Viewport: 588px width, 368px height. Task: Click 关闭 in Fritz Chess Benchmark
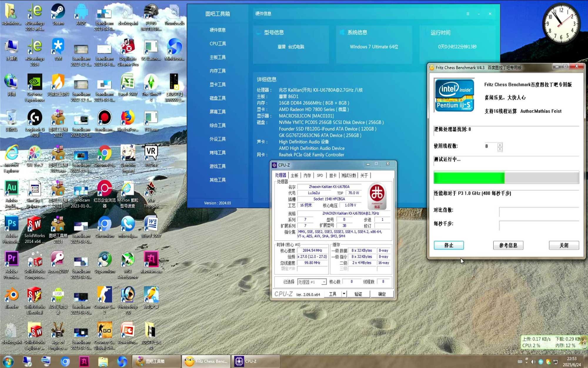[x=564, y=245]
